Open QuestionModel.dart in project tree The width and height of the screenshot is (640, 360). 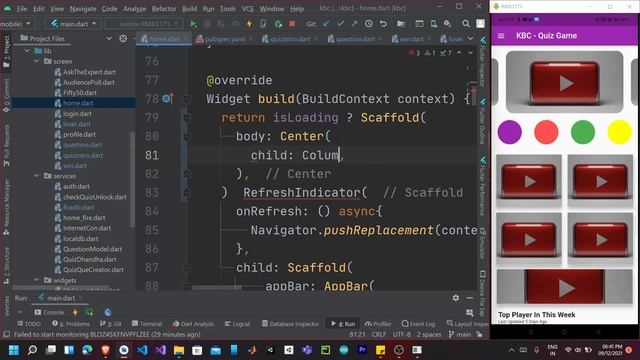coord(92,249)
